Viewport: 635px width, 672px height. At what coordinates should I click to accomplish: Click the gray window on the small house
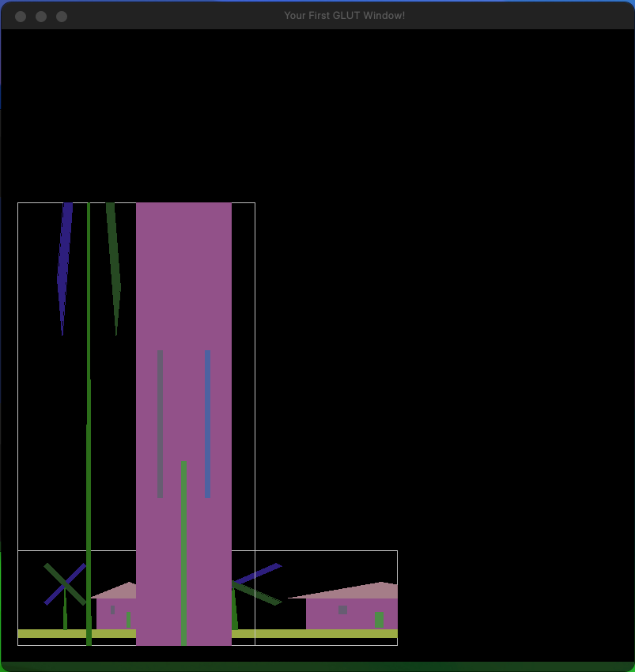click(x=112, y=610)
